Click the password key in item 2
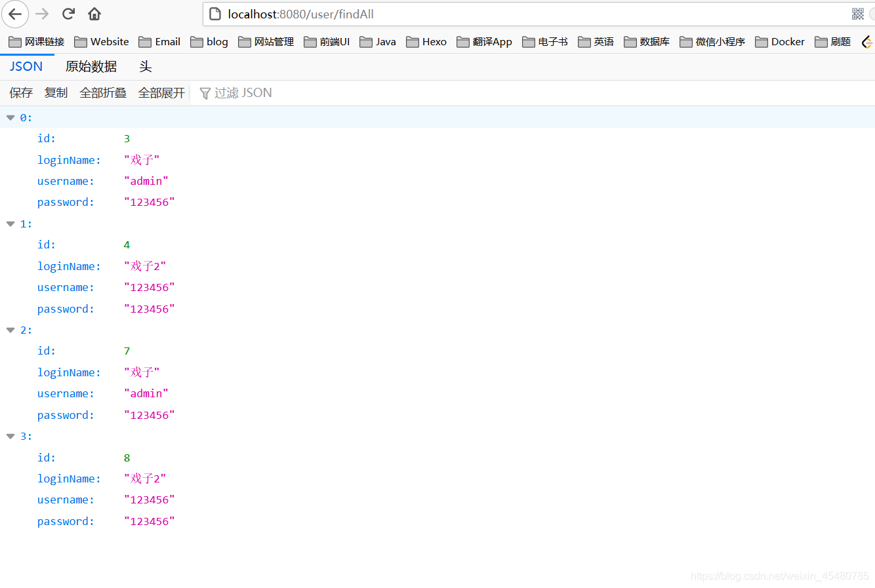 (x=66, y=415)
